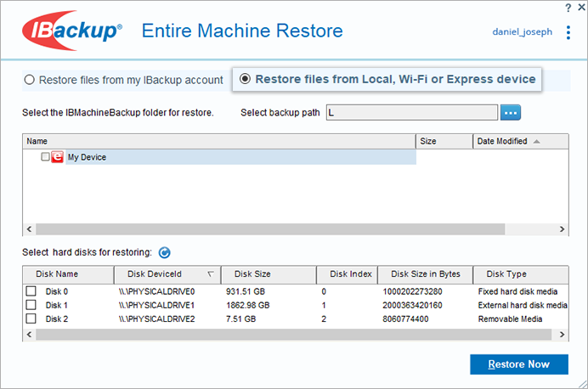Sort by the Size column header
The width and height of the screenshot is (588, 389).
click(x=444, y=141)
